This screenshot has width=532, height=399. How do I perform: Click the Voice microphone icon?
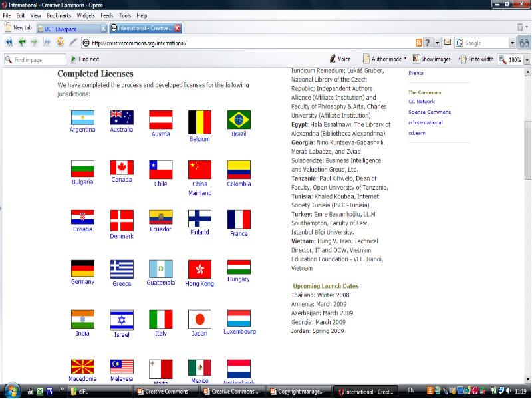(x=334, y=59)
